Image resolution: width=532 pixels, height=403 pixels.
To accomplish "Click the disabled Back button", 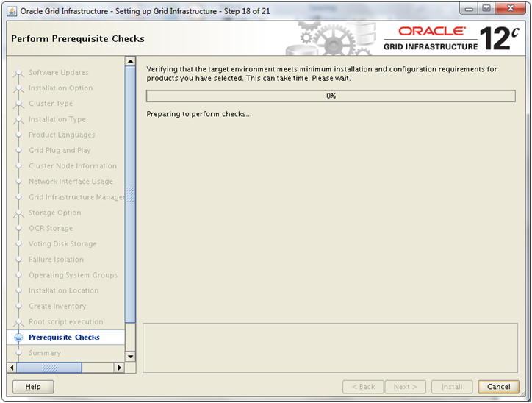I will [363, 387].
